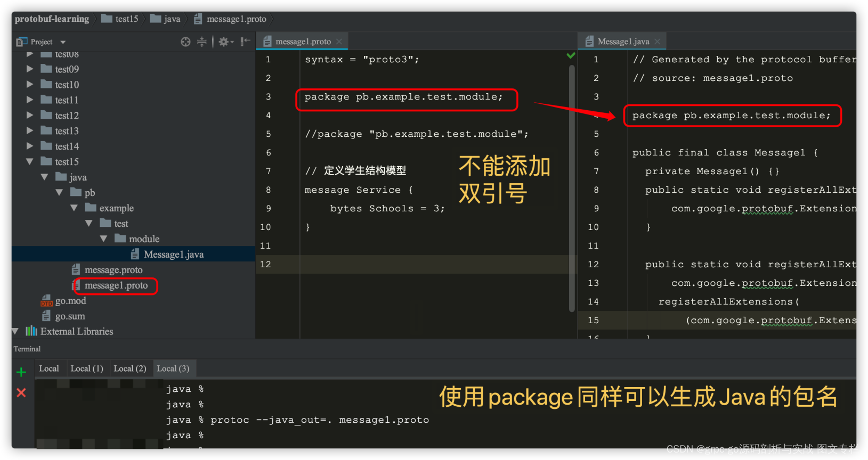The image size is (868, 460).
Task: Select the test14 folder icon
Action: (46, 146)
